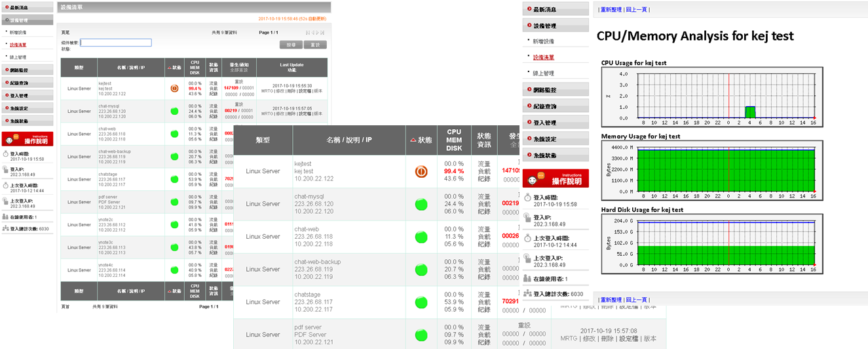Click pdf server green status icon in small device list
The height and width of the screenshot is (349, 868).
tap(174, 202)
